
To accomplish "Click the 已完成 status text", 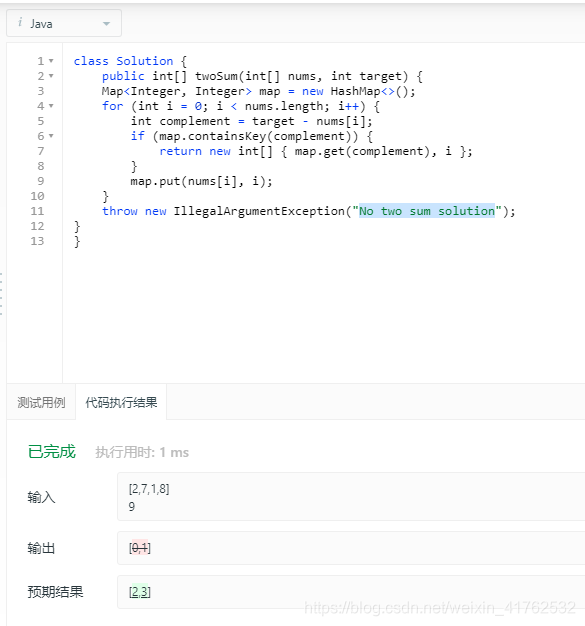I will pyautogui.click(x=52, y=452).
